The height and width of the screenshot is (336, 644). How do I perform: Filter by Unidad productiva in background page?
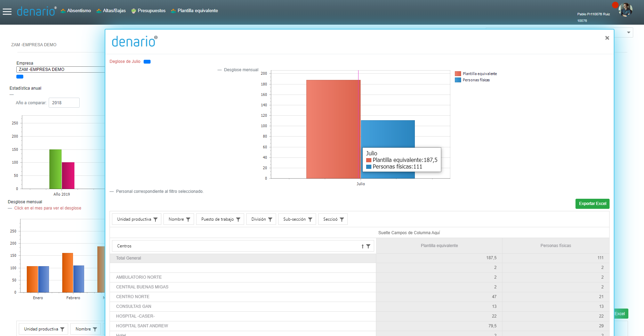43,329
